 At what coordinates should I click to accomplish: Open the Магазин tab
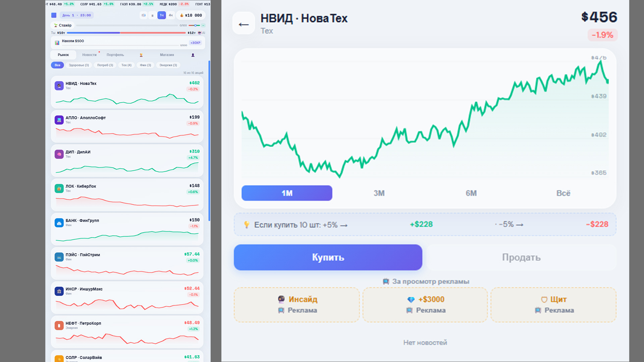(167, 55)
